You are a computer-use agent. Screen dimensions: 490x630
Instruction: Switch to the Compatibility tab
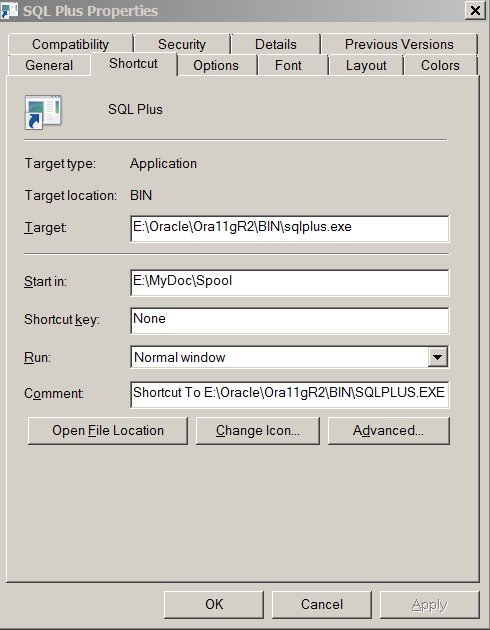[70, 44]
